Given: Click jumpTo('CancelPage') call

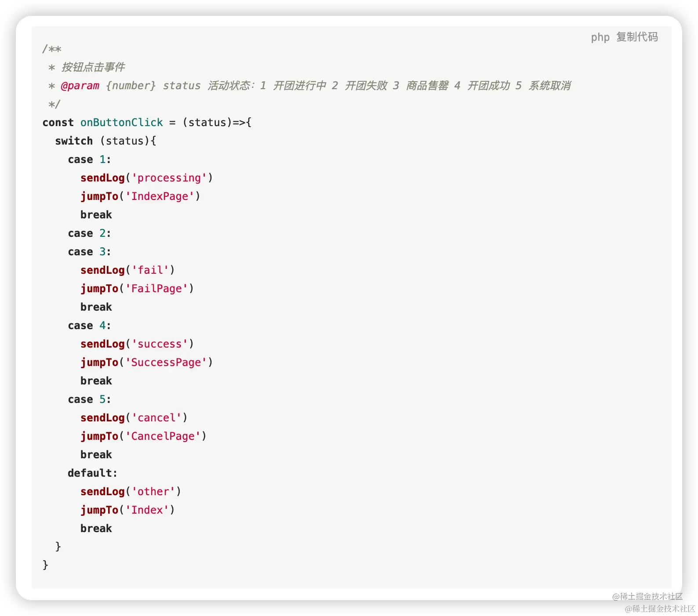Looking at the screenshot, I should coord(144,436).
